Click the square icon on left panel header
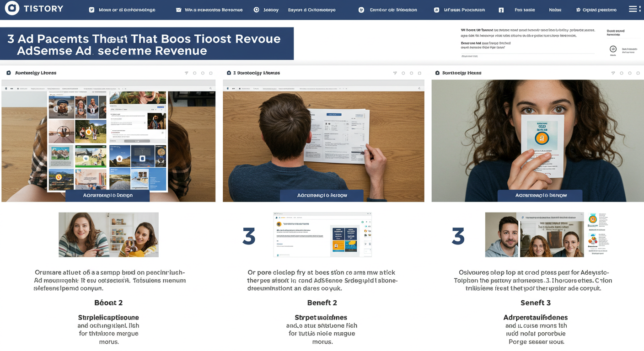 pyautogui.click(x=211, y=73)
